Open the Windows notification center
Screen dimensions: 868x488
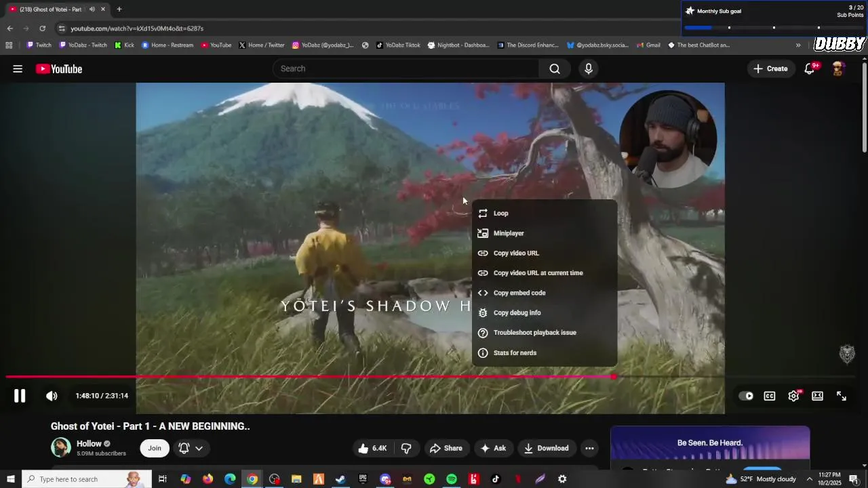854,479
